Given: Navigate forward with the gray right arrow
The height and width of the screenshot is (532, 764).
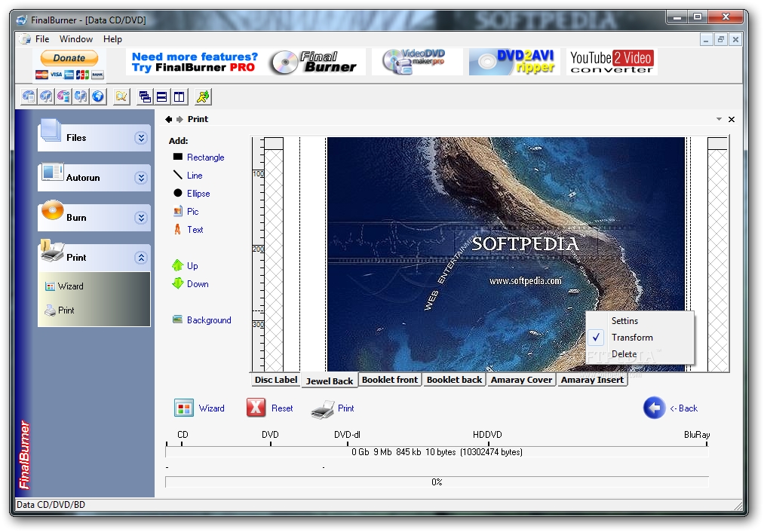Looking at the screenshot, I should (x=179, y=119).
